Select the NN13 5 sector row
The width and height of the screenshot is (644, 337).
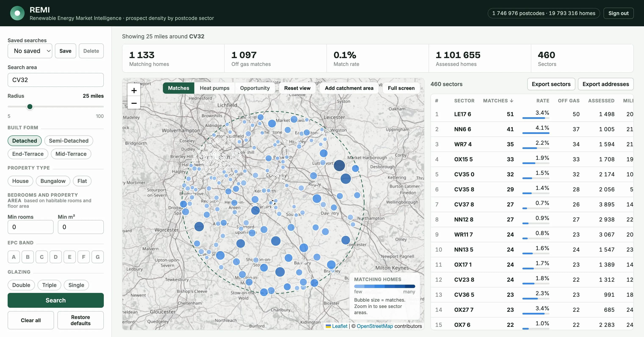[x=532, y=249]
